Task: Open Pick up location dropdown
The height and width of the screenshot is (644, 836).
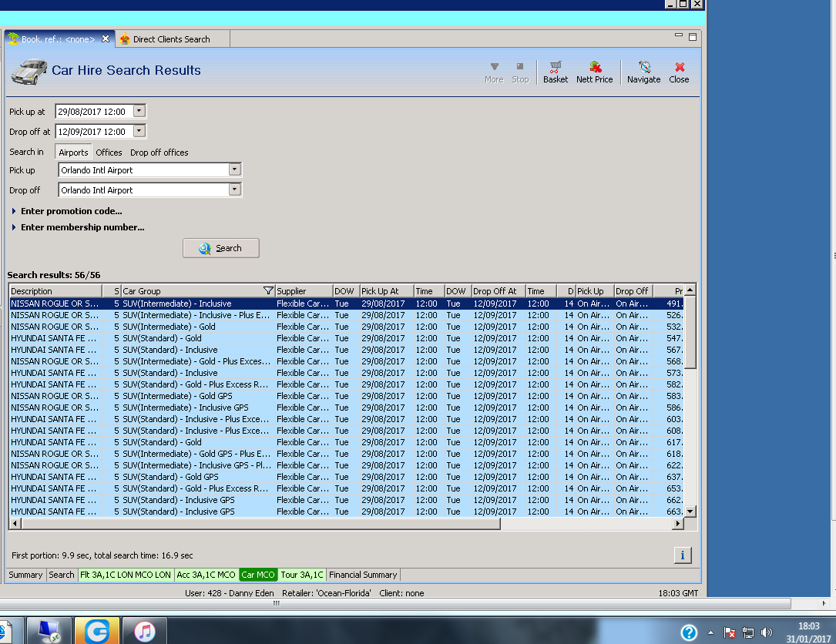Action: [235, 170]
